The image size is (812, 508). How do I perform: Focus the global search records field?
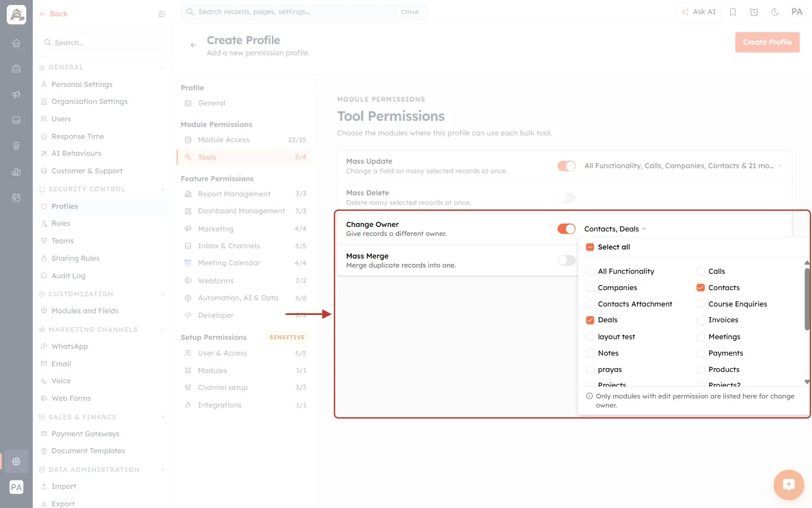point(304,12)
